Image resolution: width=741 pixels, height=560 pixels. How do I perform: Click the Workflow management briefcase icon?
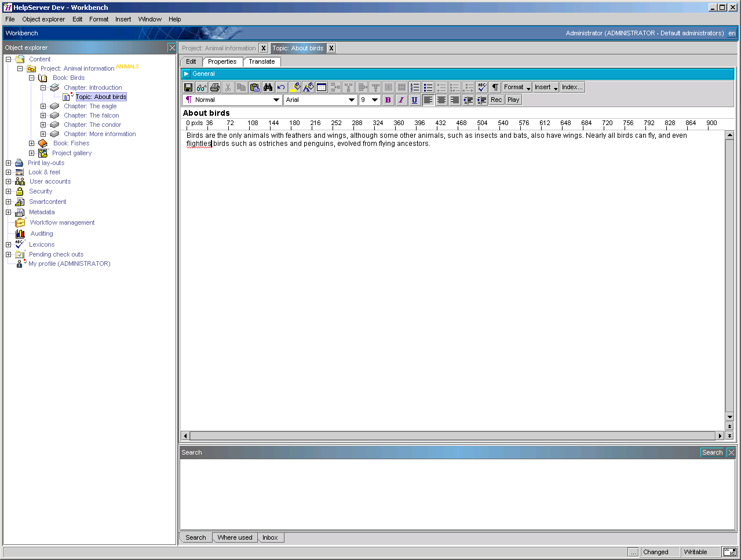[20, 222]
